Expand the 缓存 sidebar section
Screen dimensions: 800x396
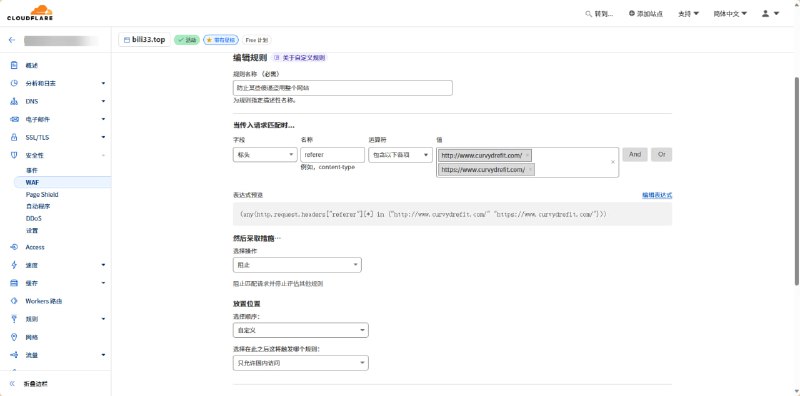(x=103, y=283)
